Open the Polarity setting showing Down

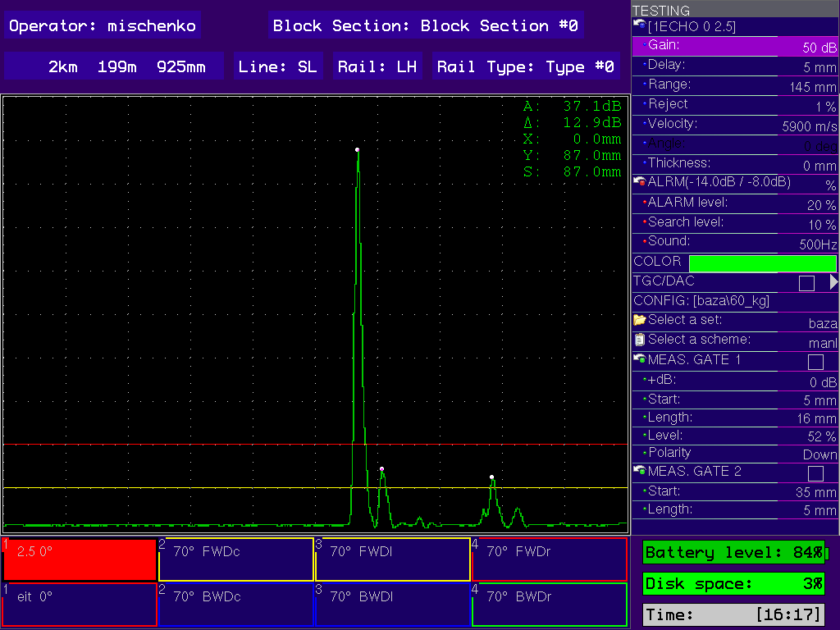tap(819, 454)
